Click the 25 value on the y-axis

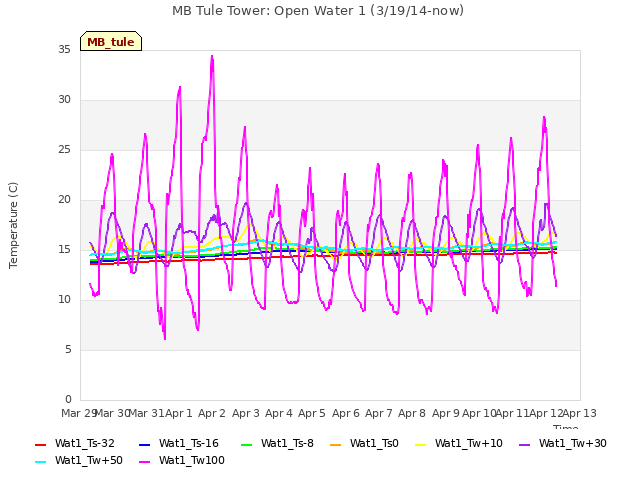point(64,149)
